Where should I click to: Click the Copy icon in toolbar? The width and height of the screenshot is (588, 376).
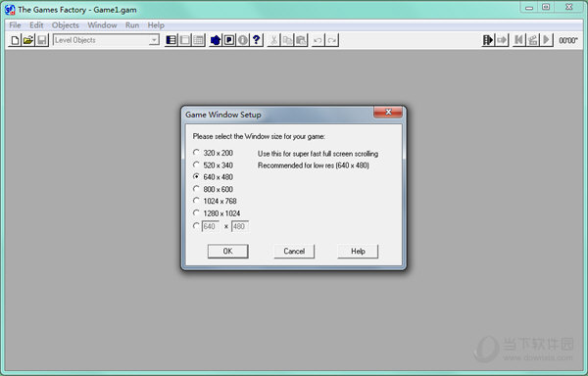click(x=287, y=40)
